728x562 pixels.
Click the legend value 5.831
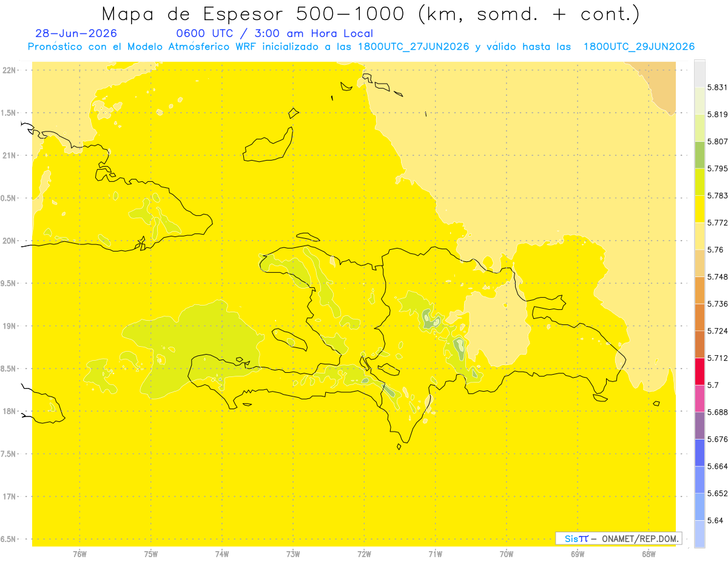(x=718, y=87)
